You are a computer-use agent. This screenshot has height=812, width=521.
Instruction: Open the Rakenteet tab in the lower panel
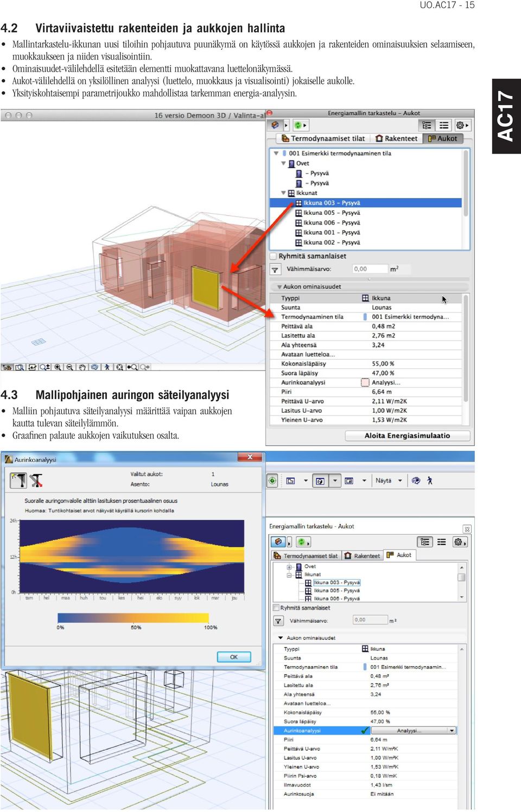tap(363, 556)
